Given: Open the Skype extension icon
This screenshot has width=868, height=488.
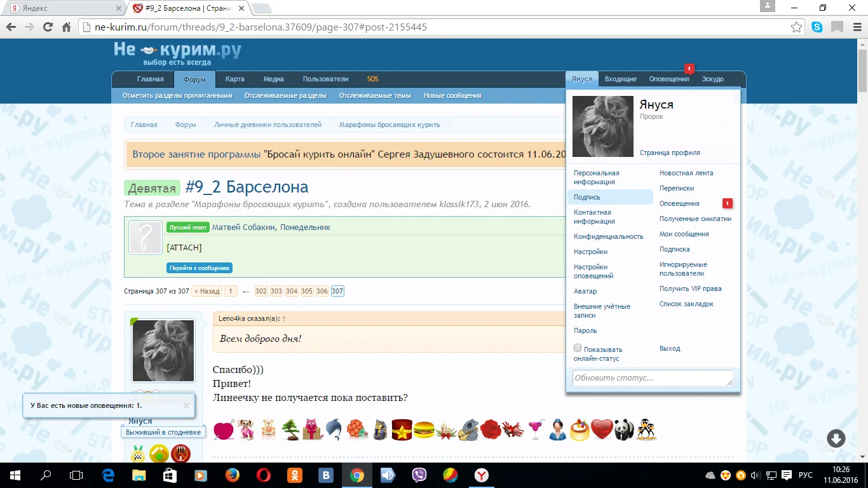Looking at the screenshot, I should click(817, 27).
